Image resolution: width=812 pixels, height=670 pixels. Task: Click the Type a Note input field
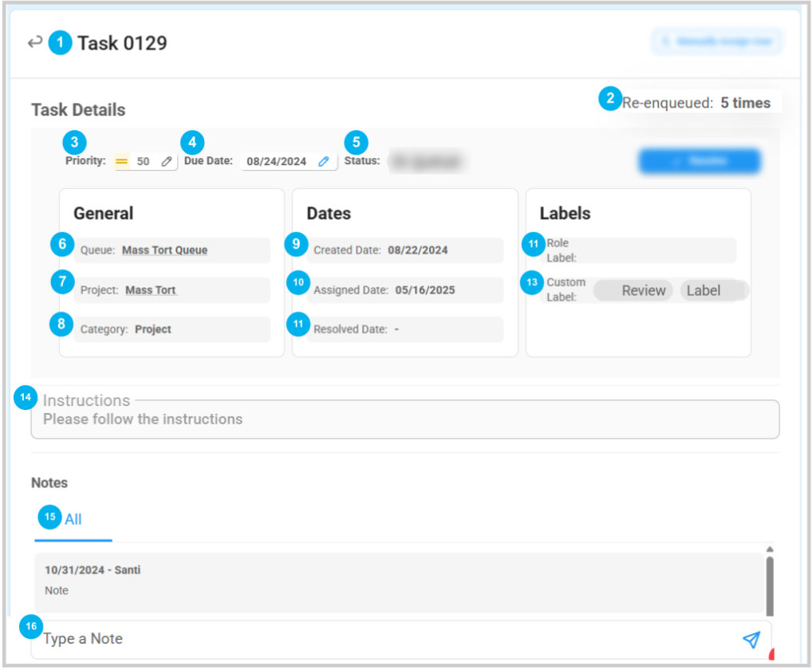tap(383, 639)
